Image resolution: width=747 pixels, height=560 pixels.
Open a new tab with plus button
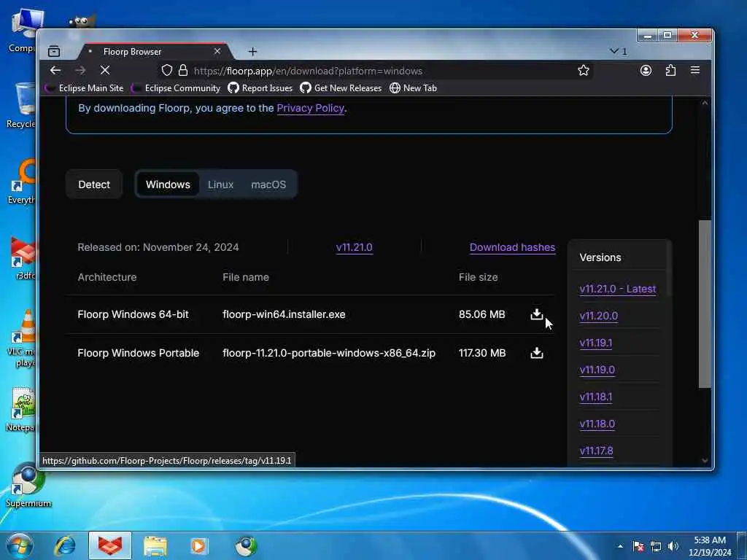tap(252, 52)
